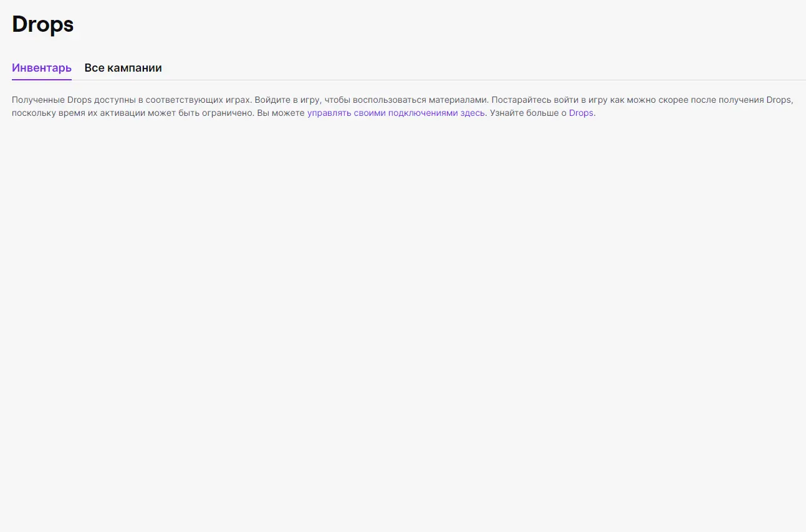Select the large Drops page heading
The height and width of the screenshot is (532, 806).
click(43, 24)
